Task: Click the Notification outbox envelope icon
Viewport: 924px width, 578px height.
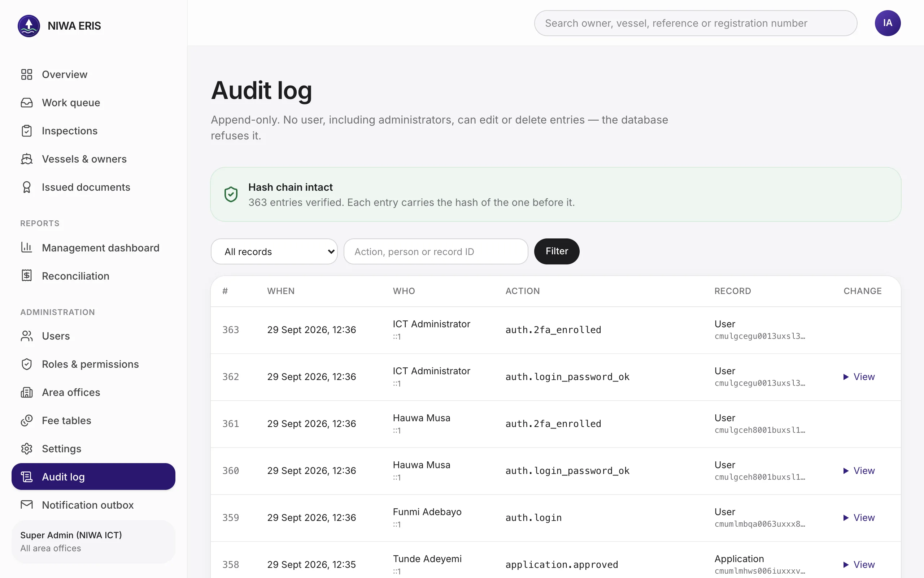Action: point(27,505)
